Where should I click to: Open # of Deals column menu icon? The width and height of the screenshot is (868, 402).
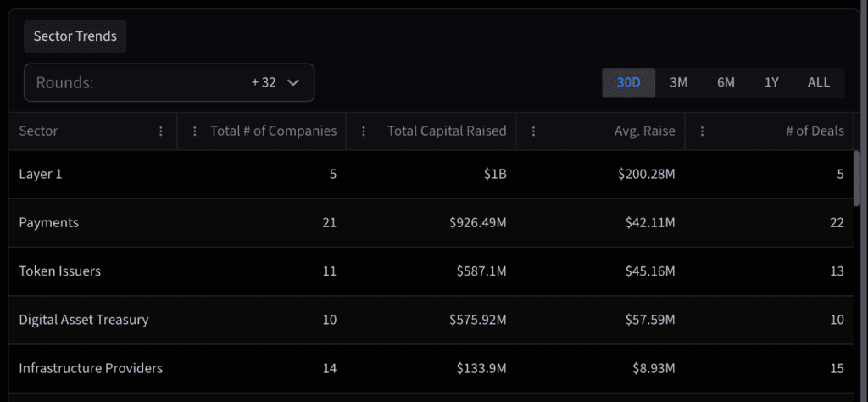(703, 131)
